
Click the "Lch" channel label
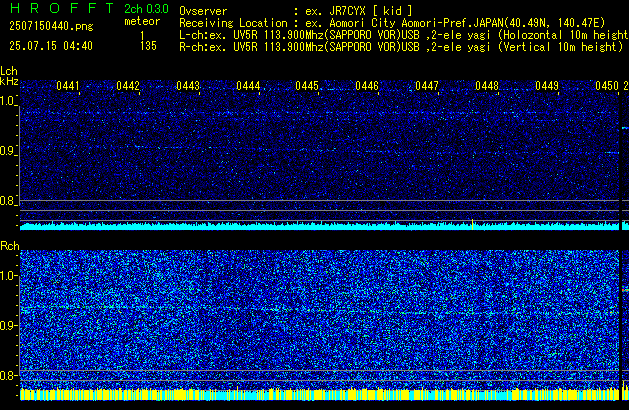pyautogui.click(x=9, y=71)
